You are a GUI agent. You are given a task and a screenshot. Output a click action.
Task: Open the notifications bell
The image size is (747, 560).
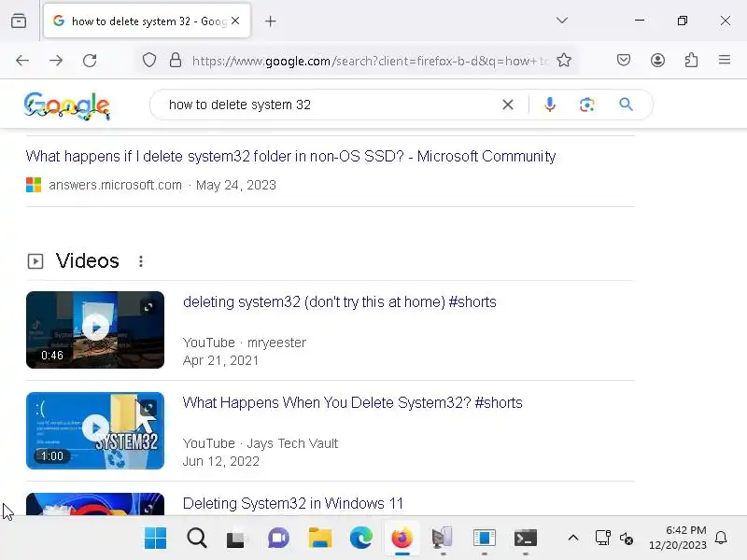pos(721,539)
